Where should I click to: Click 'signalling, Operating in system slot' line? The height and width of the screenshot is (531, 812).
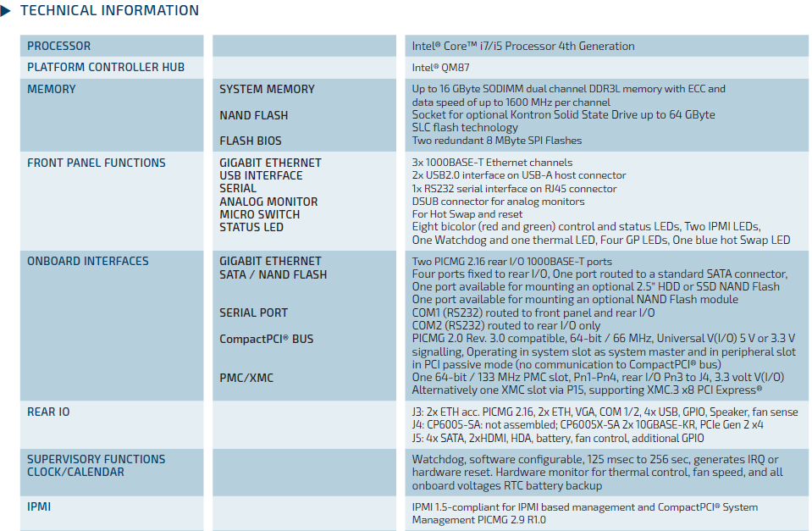coord(604,352)
